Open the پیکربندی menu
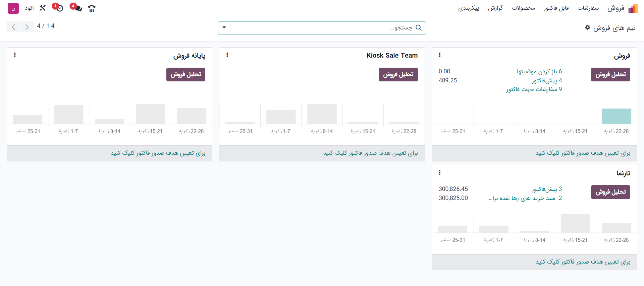 click(x=469, y=8)
